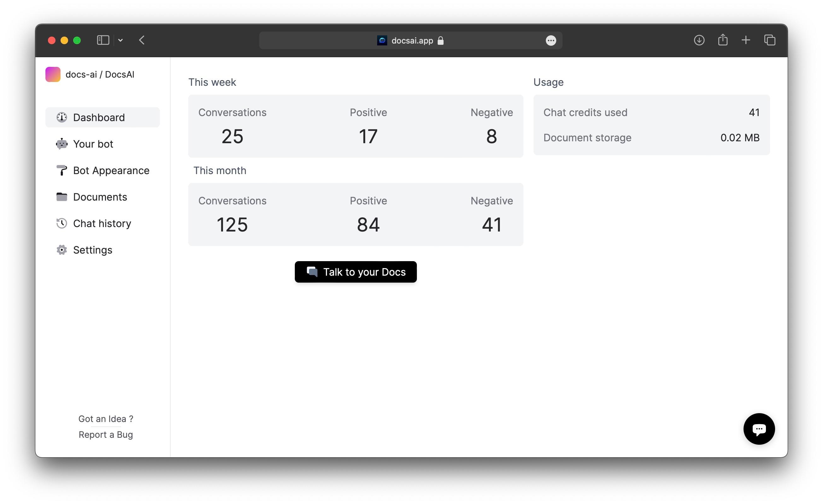Follow the Got an Idea link
Image resolution: width=823 pixels, height=504 pixels.
pyautogui.click(x=106, y=419)
